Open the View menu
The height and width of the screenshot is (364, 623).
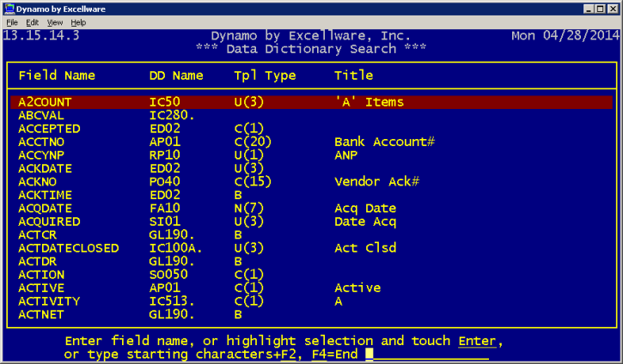(55, 21)
